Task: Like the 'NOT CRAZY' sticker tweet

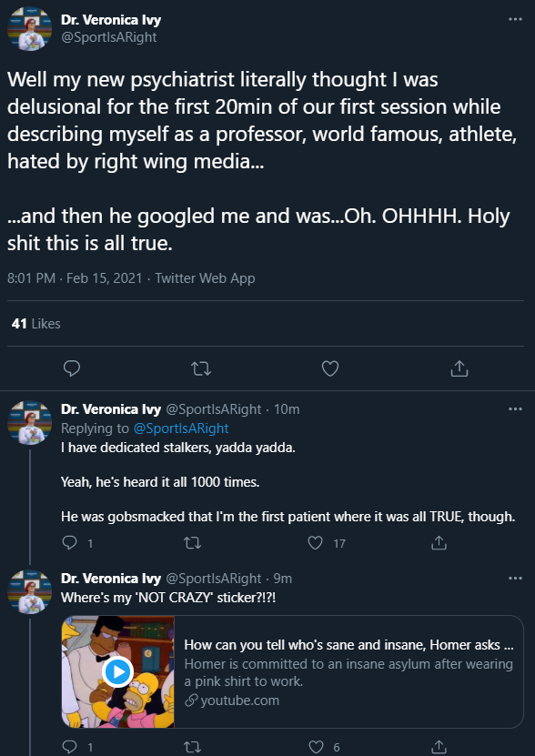Action: coord(316,747)
